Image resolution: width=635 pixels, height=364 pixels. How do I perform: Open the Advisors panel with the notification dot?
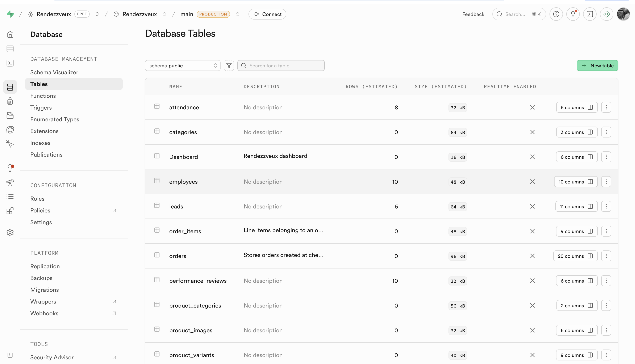10,168
